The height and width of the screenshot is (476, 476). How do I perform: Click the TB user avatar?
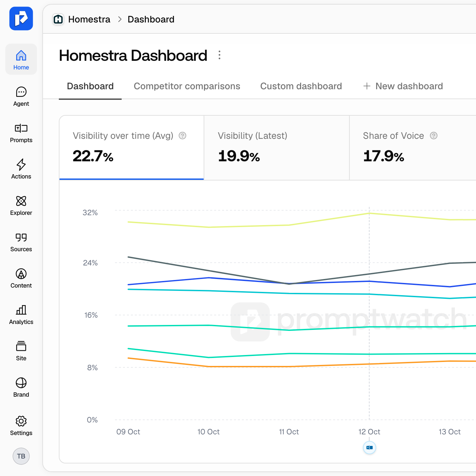pos(21,456)
